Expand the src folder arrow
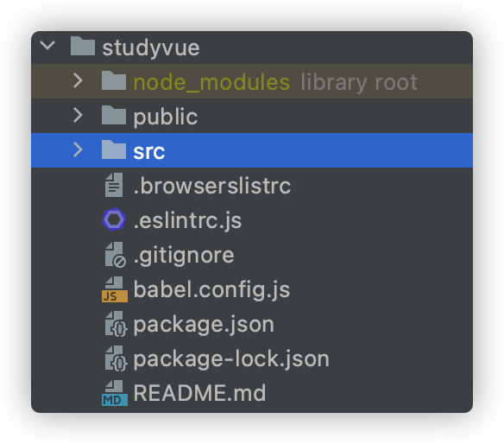 (x=79, y=149)
